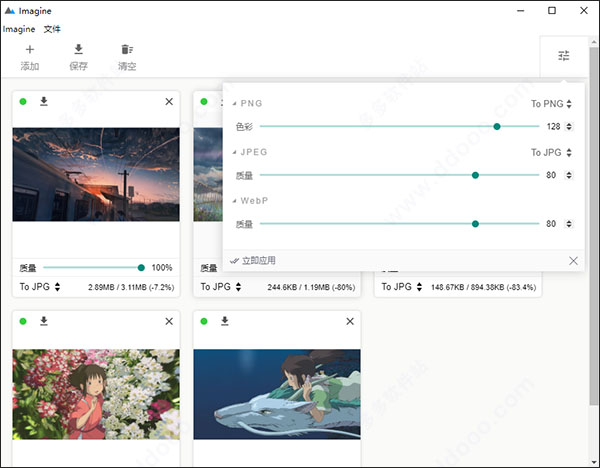This screenshot has height=468, width=600.
Task: Step the WebP quality 80 spinner
Action: pos(569,223)
